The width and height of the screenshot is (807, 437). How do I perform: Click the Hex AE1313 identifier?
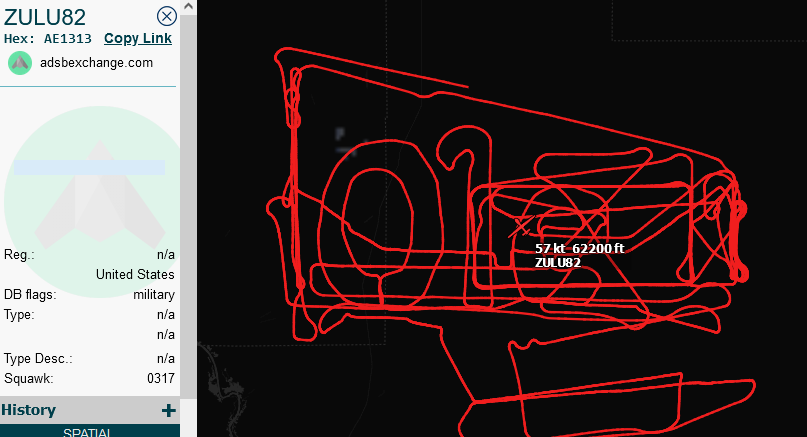[47, 39]
